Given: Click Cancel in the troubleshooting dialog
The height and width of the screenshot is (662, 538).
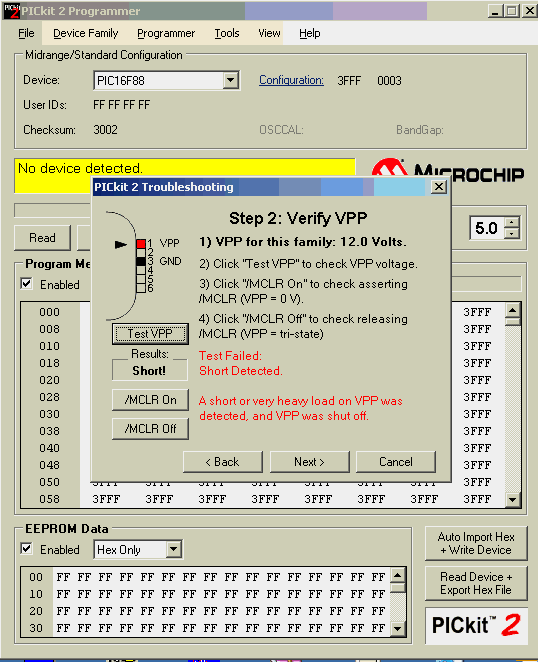Looking at the screenshot, I should (396, 462).
